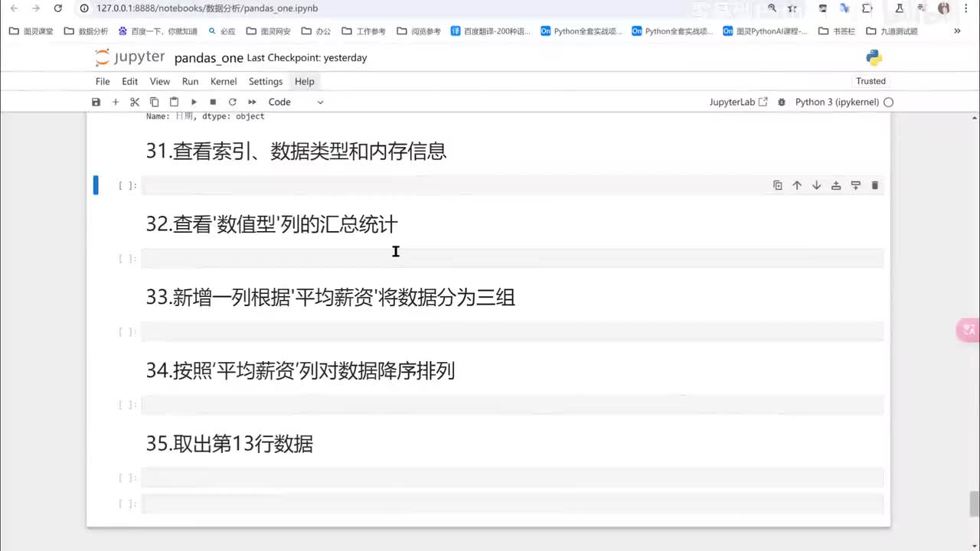The width and height of the screenshot is (980, 551).
Task: Move the active cell down
Action: pos(817,185)
